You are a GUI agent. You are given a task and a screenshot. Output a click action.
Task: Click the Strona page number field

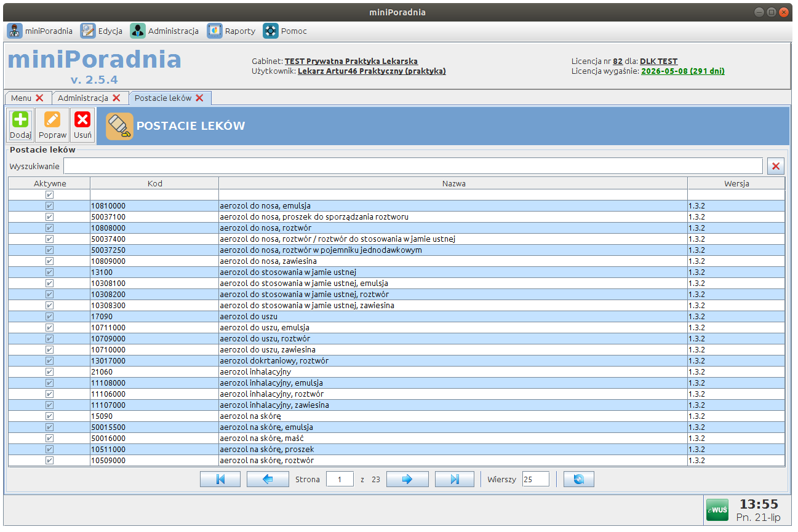tap(340, 479)
